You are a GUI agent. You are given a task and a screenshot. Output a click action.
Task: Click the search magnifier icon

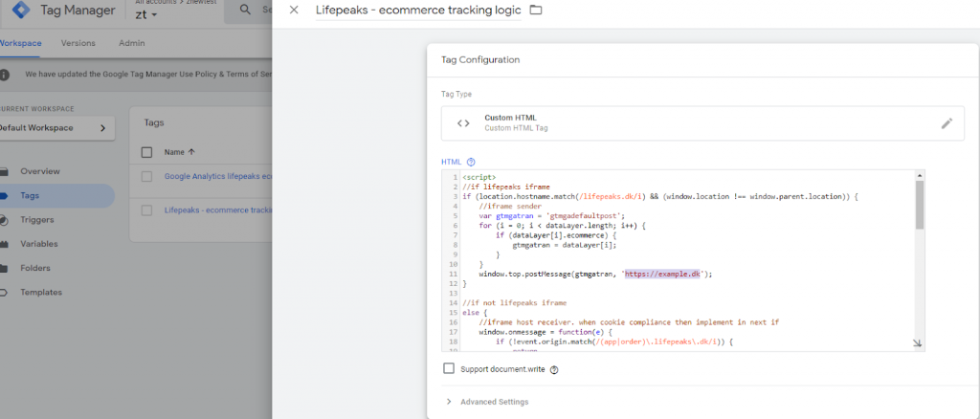tap(246, 11)
